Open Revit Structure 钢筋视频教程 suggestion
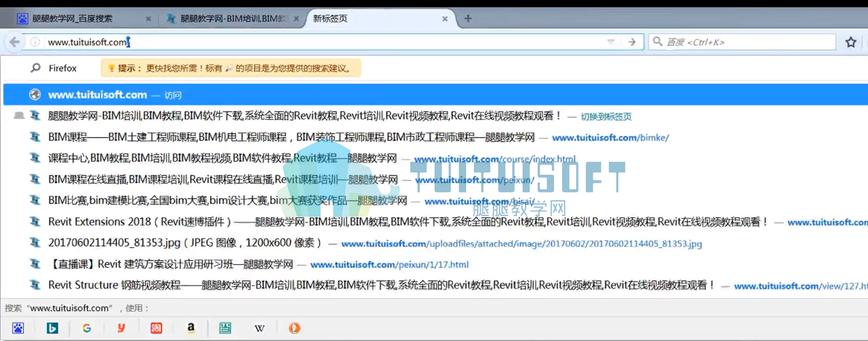 [435, 285]
